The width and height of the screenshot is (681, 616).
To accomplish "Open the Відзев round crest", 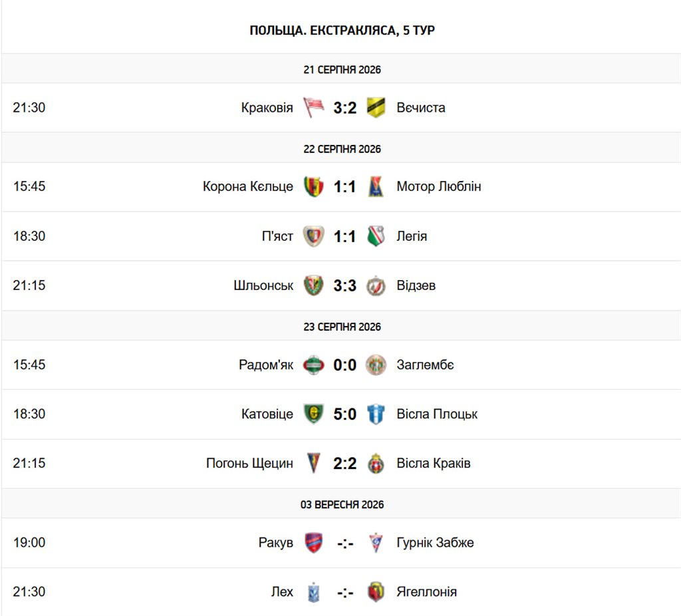I will (376, 285).
